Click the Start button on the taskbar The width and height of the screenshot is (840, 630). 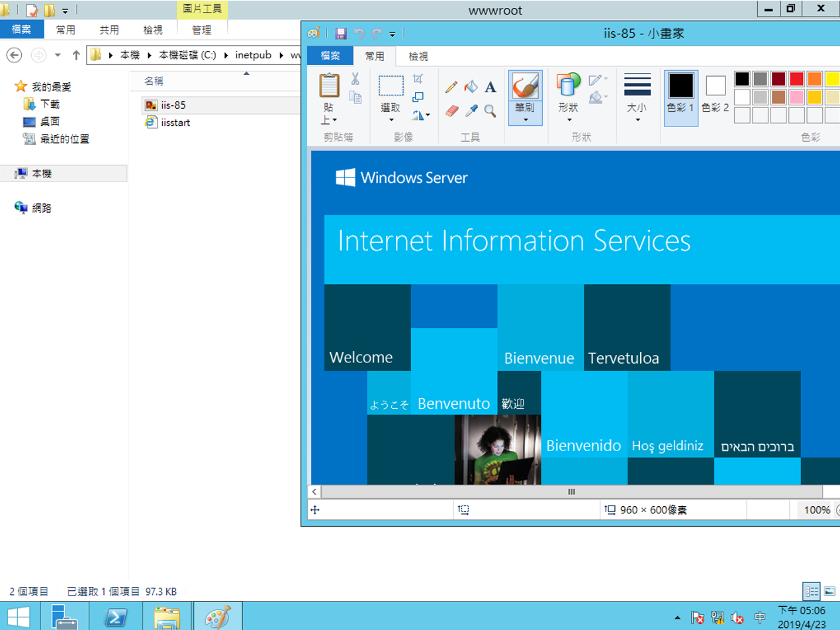pos(18,616)
